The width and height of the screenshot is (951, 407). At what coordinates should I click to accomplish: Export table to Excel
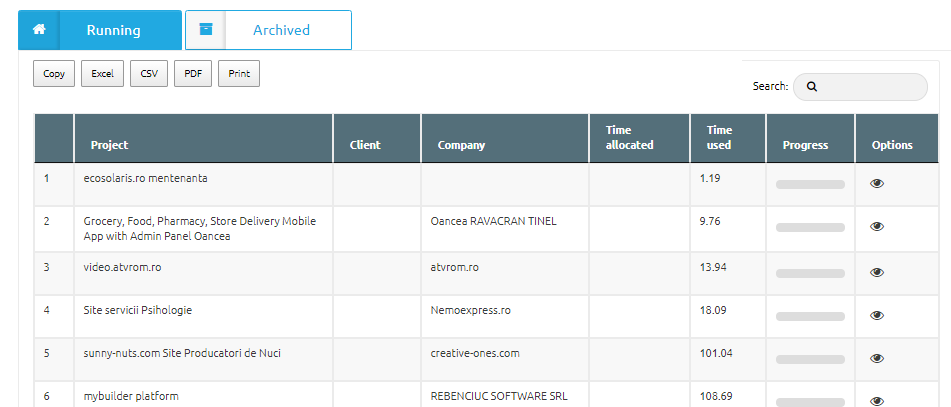102,73
